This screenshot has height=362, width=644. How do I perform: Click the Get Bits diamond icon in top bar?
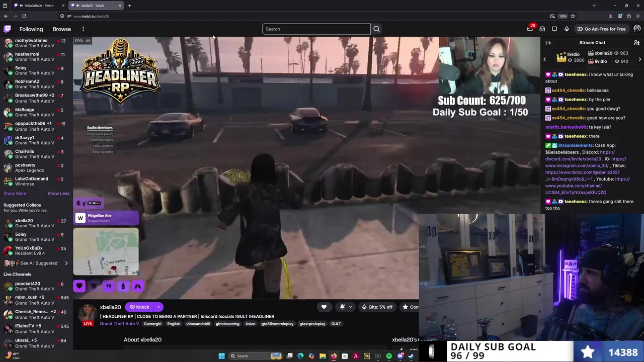567,29
